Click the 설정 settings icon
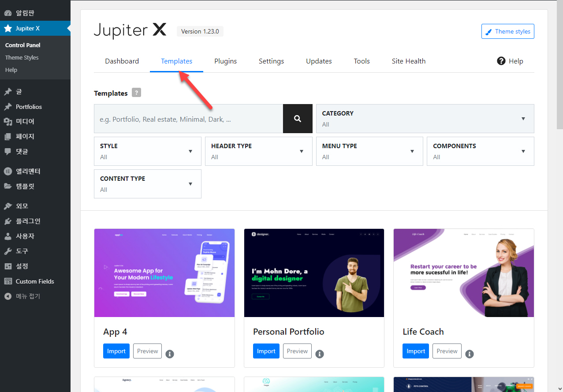The height and width of the screenshot is (392, 563). (x=8, y=266)
